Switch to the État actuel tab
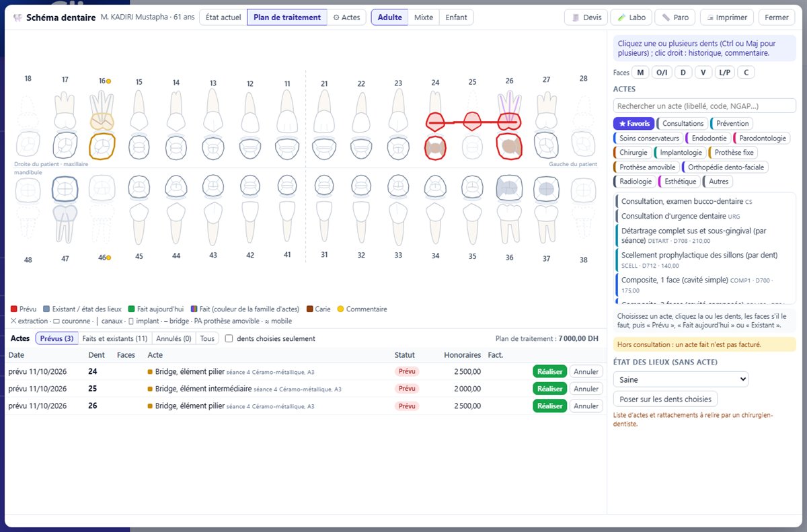The width and height of the screenshot is (807, 532). (x=223, y=17)
